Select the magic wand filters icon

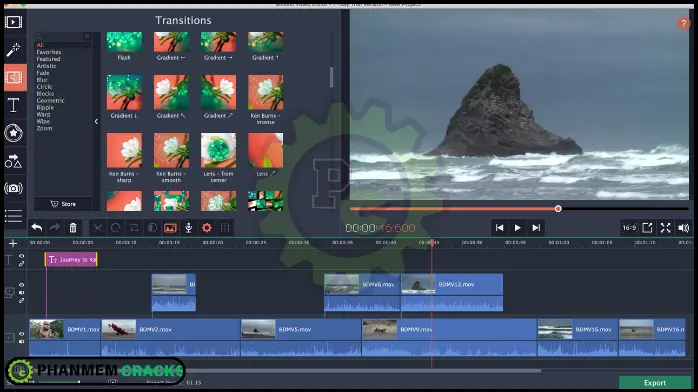[13, 49]
